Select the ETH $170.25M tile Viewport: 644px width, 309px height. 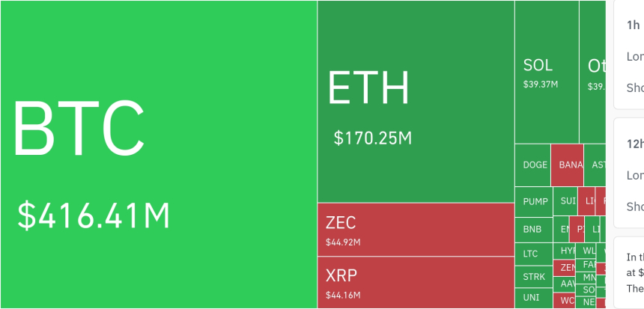coord(416,102)
